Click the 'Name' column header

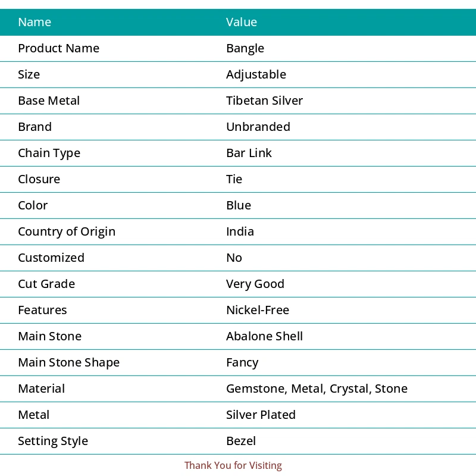point(35,23)
